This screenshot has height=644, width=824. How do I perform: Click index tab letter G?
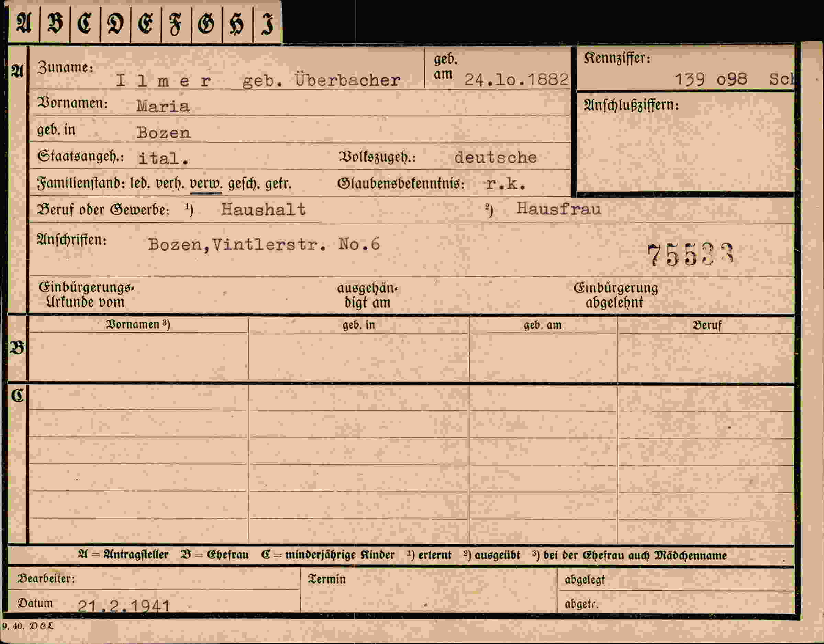point(207,23)
